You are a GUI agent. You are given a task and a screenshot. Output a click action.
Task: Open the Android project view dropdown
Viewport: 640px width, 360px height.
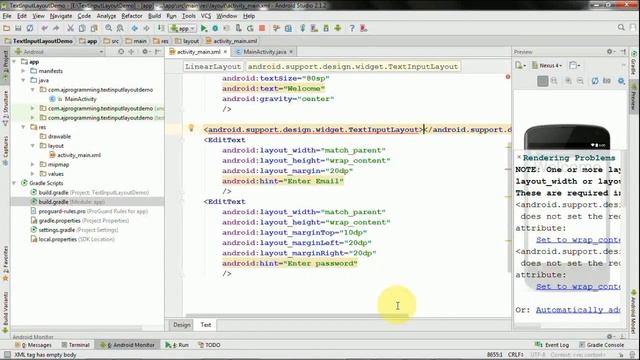click(x=59, y=52)
